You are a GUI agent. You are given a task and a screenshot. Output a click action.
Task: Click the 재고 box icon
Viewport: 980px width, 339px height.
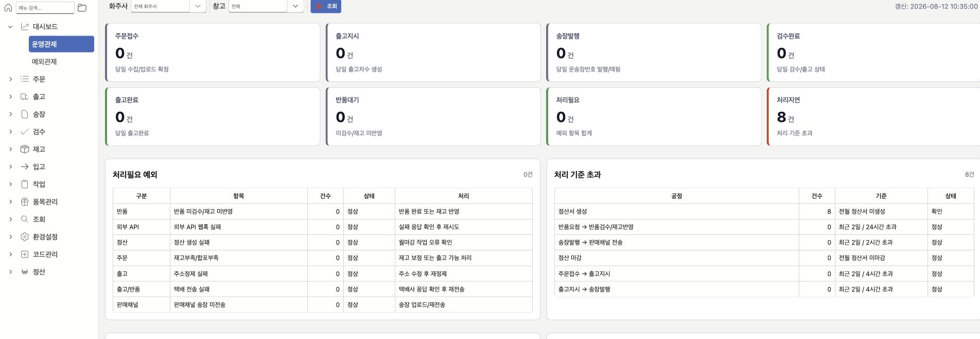click(x=24, y=149)
